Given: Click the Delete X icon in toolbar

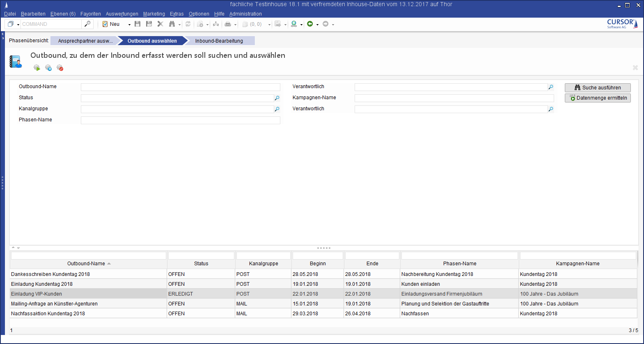Looking at the screenshot, I should click(x=160, y=24).
